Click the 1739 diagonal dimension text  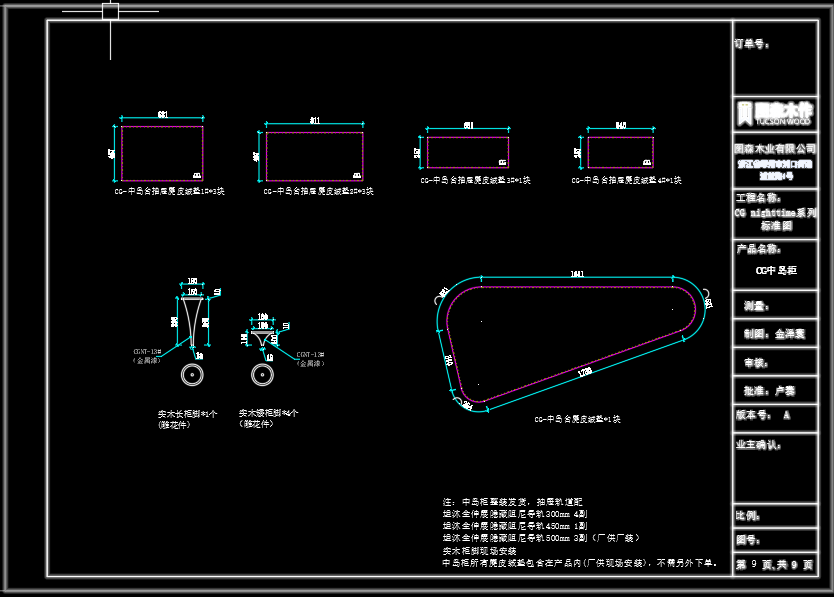pos(585,371)
